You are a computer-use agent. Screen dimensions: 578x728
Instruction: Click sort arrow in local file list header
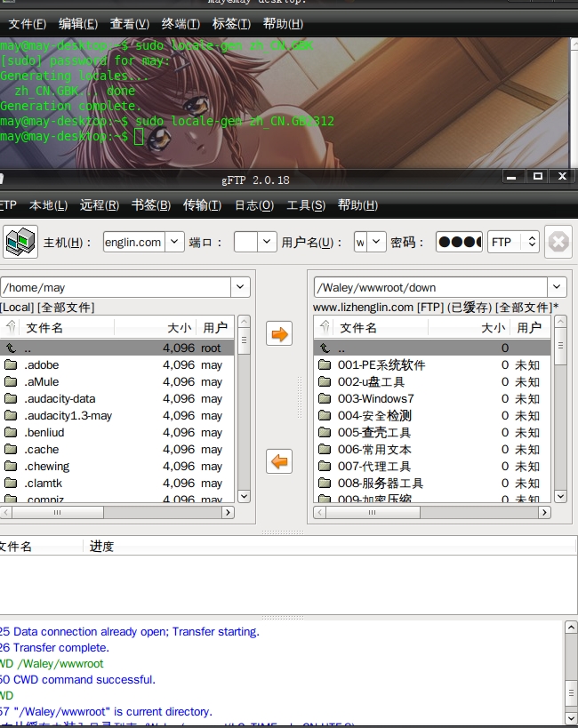click(12, 327)
